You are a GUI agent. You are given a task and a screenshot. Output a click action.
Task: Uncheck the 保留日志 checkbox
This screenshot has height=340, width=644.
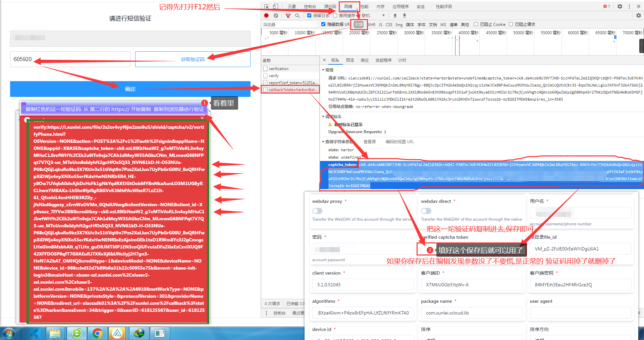pyautogui.click(x=309, y=15)
